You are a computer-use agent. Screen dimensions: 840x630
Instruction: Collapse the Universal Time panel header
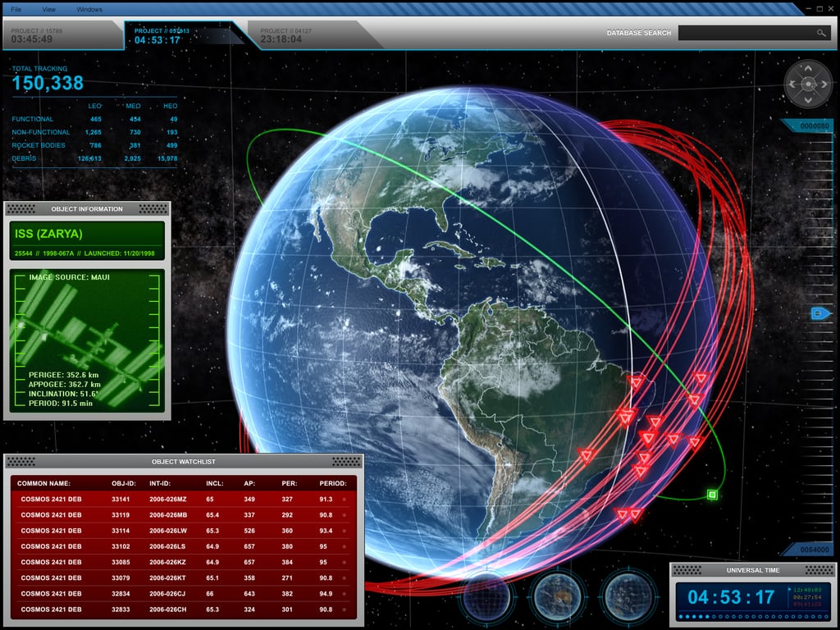coord(752,569)
